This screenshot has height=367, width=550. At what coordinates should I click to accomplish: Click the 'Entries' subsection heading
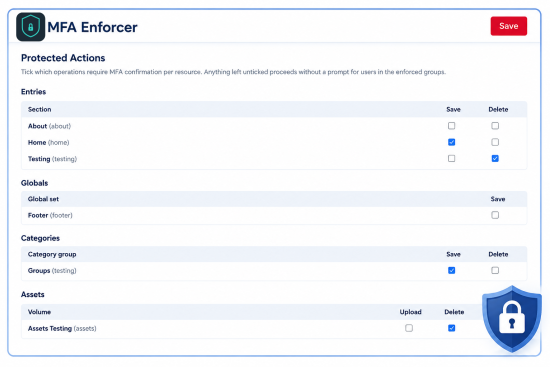point(33,92)
